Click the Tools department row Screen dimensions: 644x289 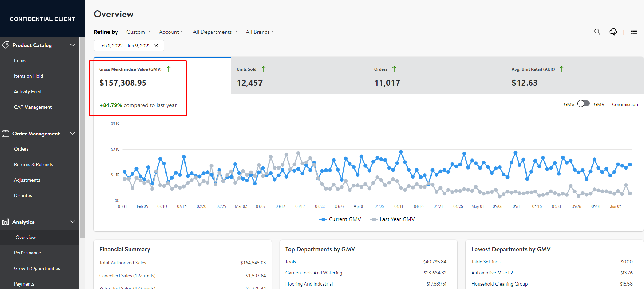pos(366,262)
